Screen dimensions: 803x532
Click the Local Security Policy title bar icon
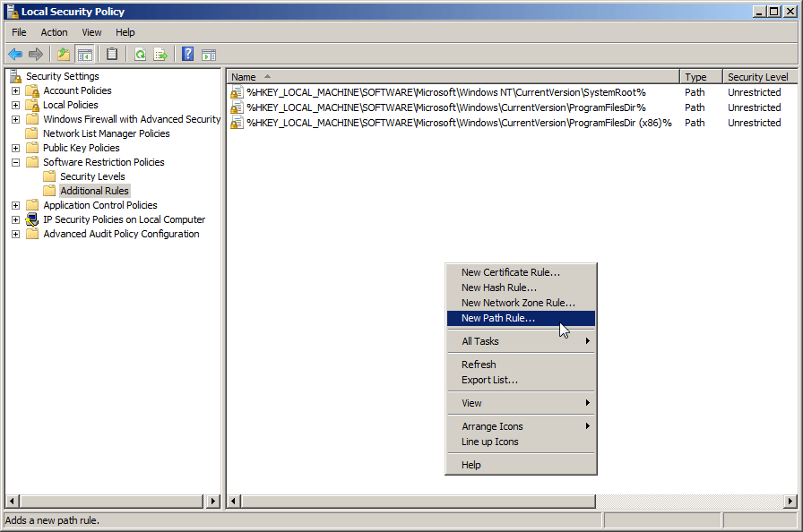tap(13, 12)
